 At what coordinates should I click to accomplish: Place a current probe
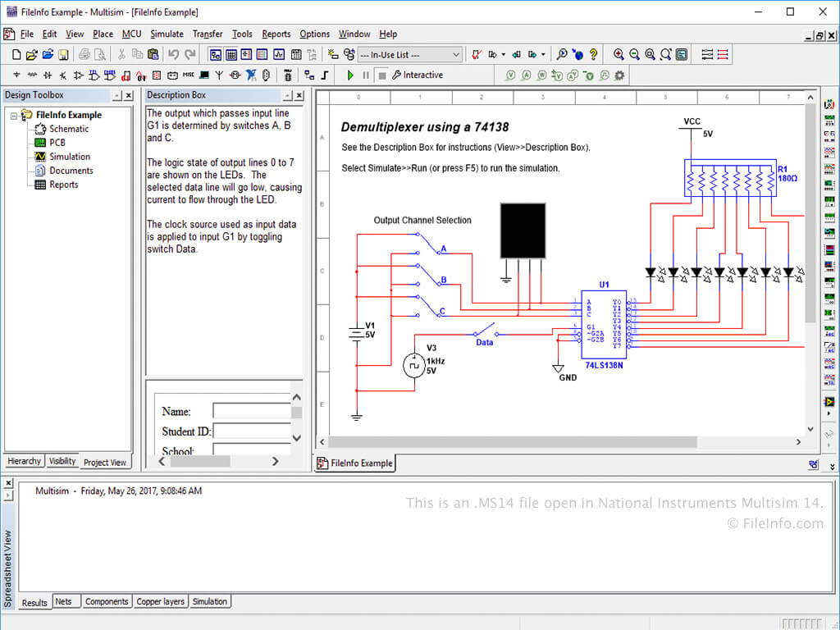tap(526, 75)
